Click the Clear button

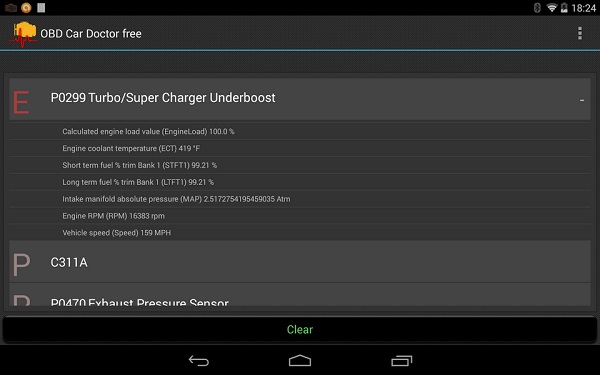click(x=300, y=329)
